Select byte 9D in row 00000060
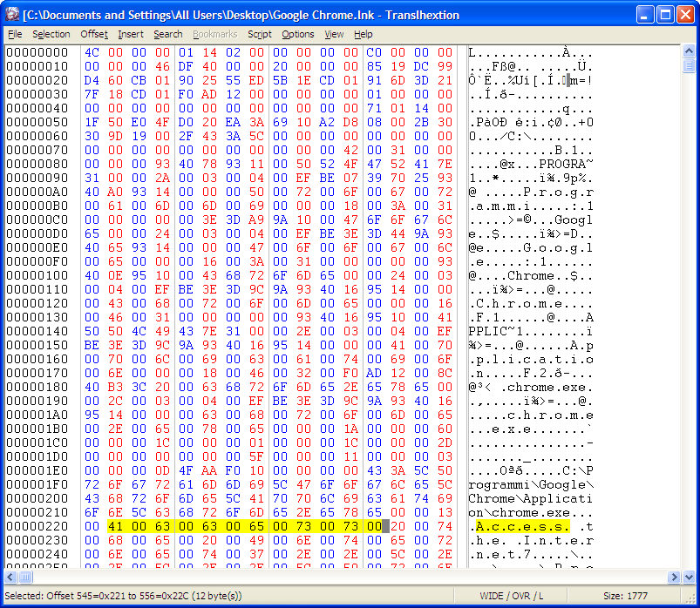The height and width of the screenshot is (608, 700). tap(115, 137)
